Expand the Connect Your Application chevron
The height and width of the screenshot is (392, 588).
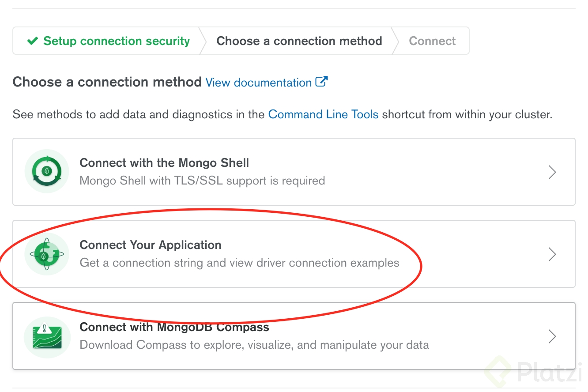552,254
